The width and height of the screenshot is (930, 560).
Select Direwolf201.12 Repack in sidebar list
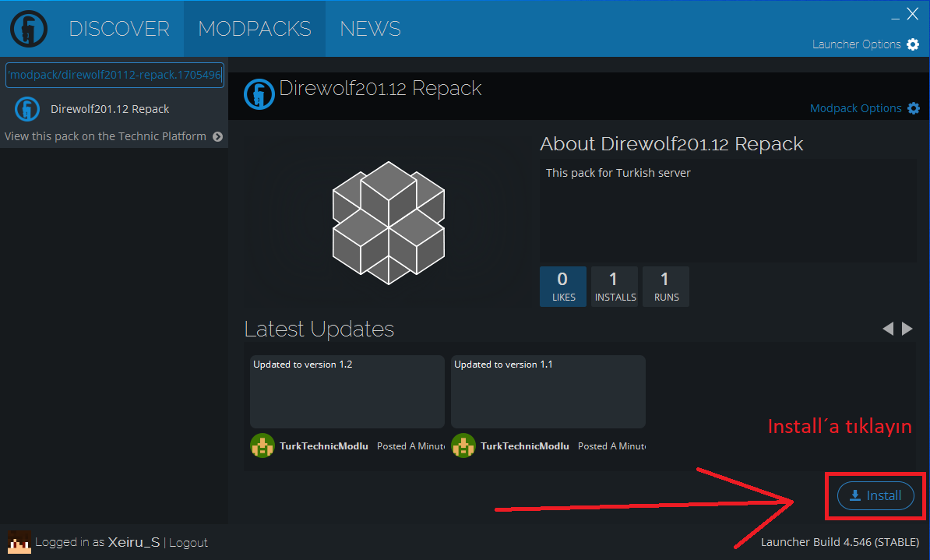114,109
